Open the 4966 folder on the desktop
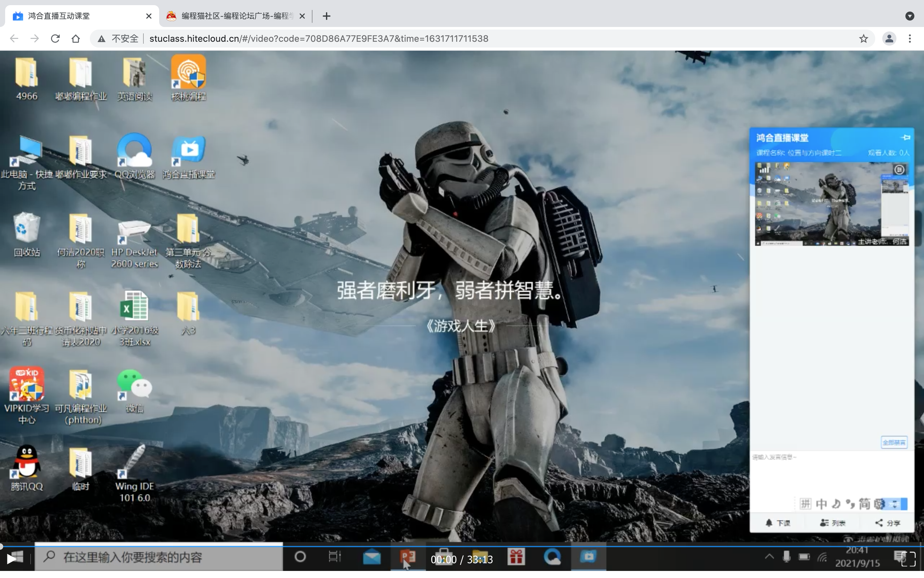This screenshot has width=924, height=578. (x=27, y=72)
